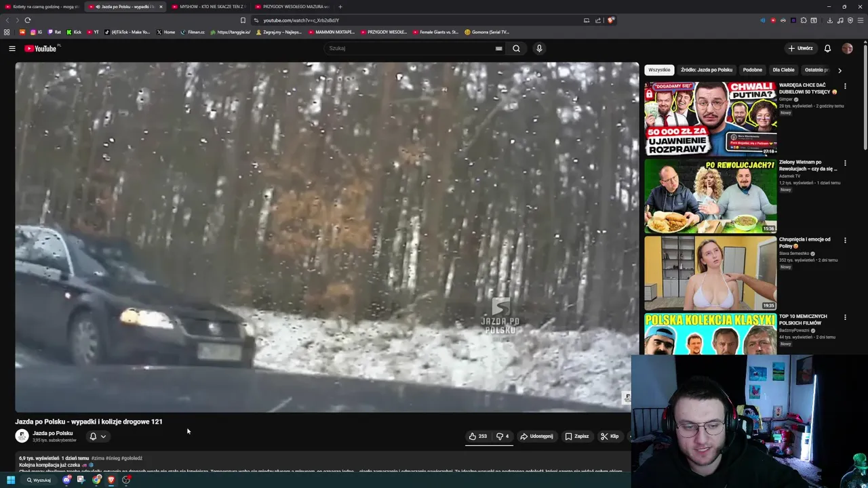Like the video with thumbs-up button
Screen dimensions: 868x488
(477, 436)
